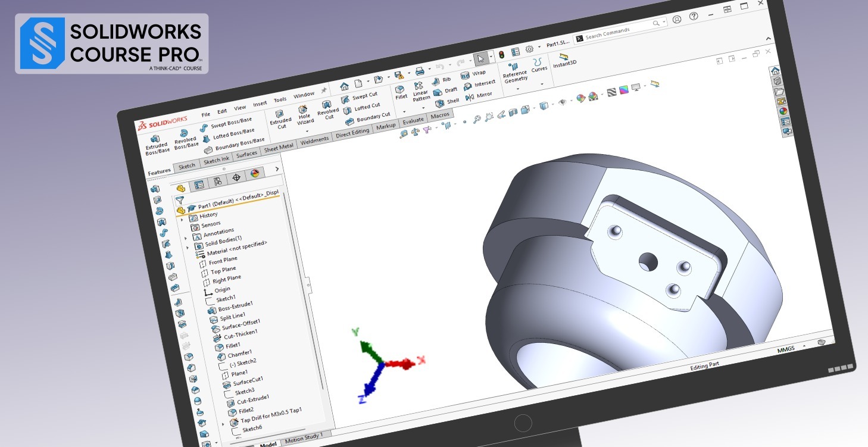Choose Lofted Boss/Base feature
Viewport: 868px width, 447px height.
tap(228, 136)
